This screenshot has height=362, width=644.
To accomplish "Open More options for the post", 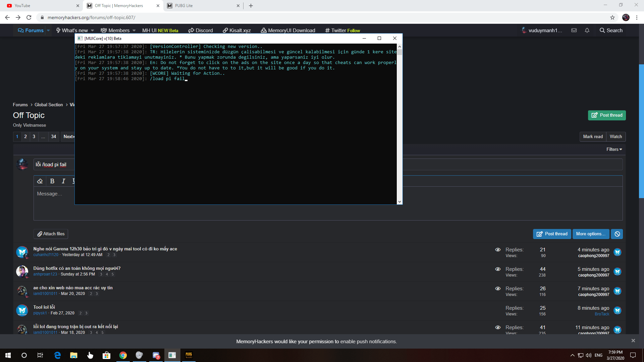I will coord(591,234).
